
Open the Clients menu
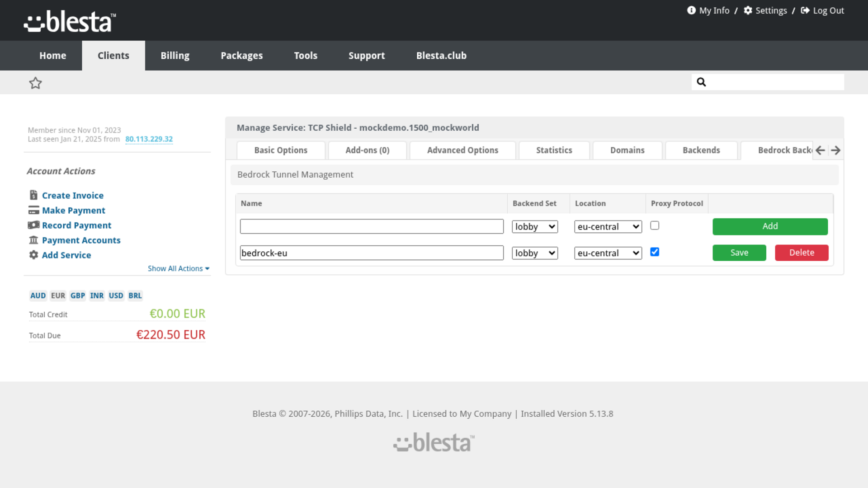coord(113,56)
